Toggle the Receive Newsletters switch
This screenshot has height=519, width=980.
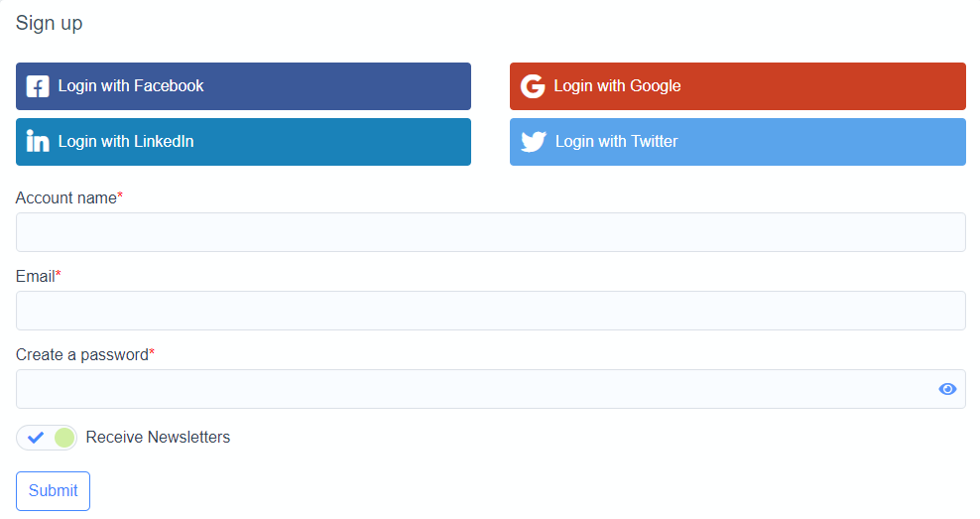coord(47,438)
